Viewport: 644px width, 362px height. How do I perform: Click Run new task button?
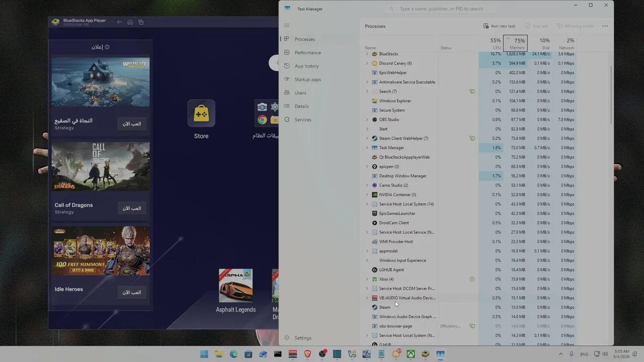pyautogui.click(x=500, y=26)
